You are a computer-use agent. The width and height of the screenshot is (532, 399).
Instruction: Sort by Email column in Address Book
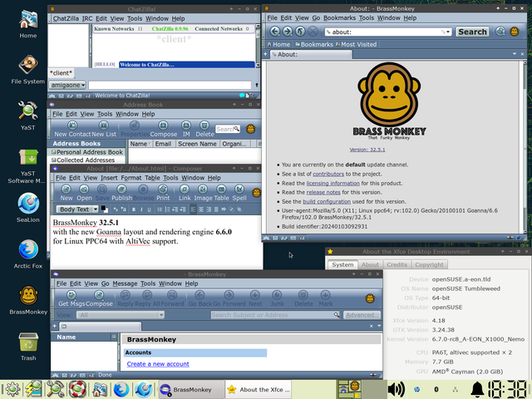164,144
